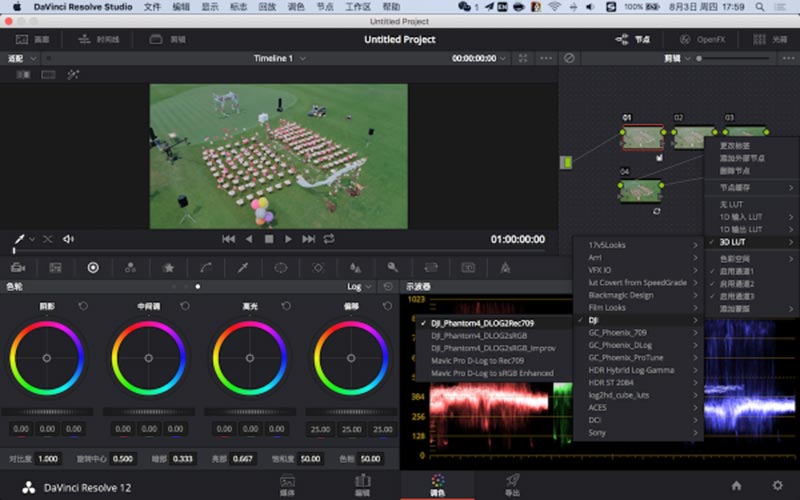Click the center of the 高光 color wheel
The width and height of the screenshot is (800, 500).
click(x=249, y=357)
